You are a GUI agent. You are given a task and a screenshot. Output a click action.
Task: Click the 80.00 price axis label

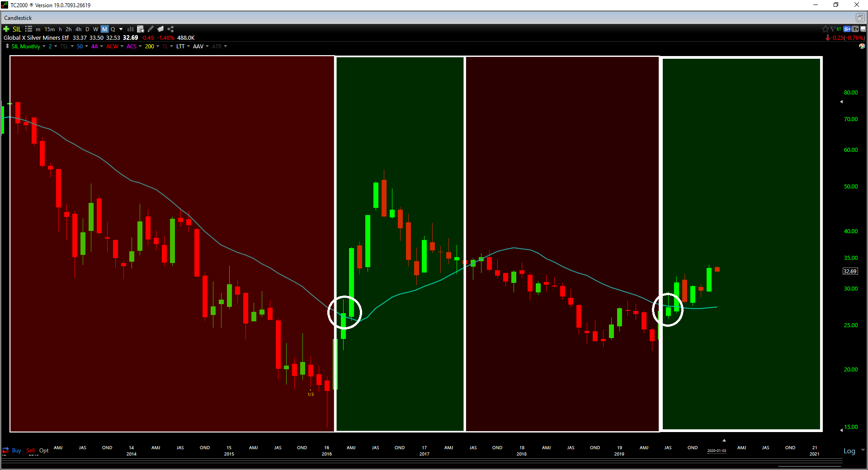(x=851, y=93)
